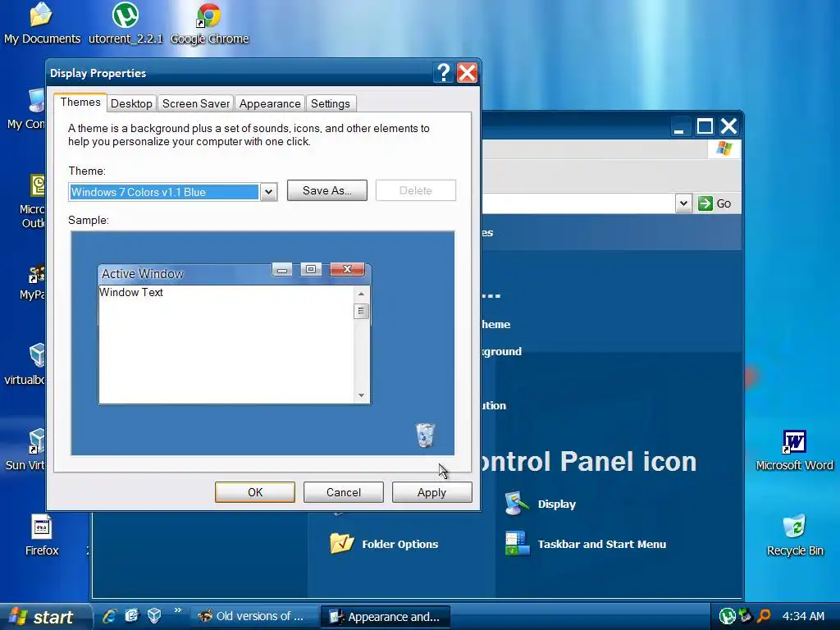Click the VirtualBox quick launch icon
The width and height of the screenshot is (840, 630).
pyautogui.click(x=153, y=615)
